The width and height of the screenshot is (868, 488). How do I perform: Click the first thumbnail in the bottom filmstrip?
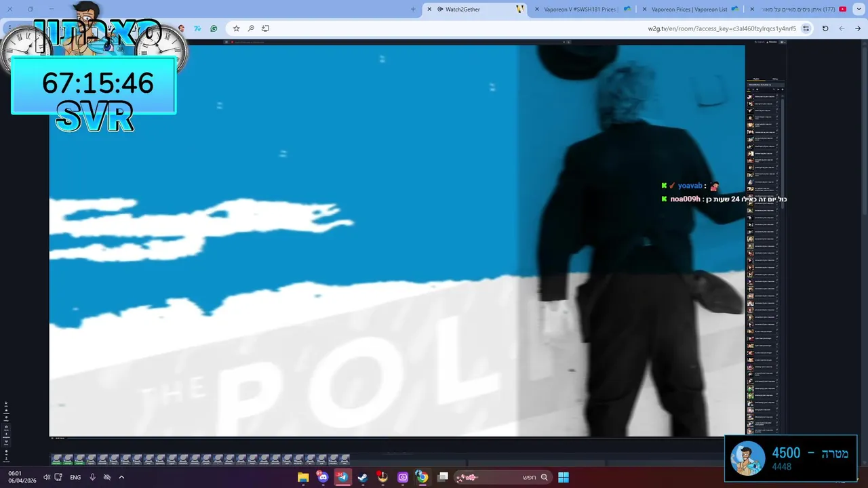click(57, 459)
